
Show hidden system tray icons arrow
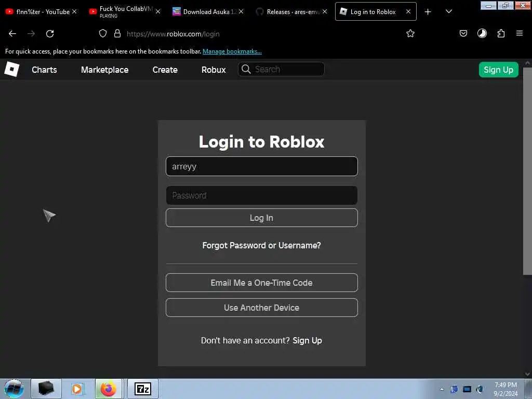(x=442, y=389)
